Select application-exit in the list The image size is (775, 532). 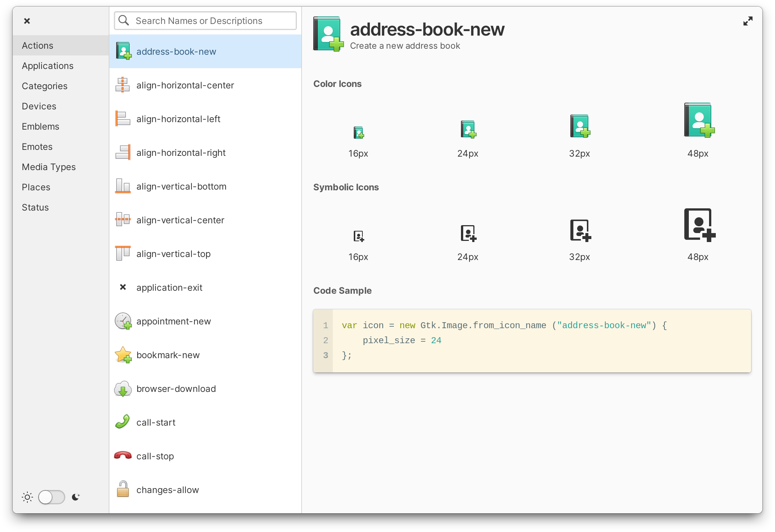tap(169, 288)
